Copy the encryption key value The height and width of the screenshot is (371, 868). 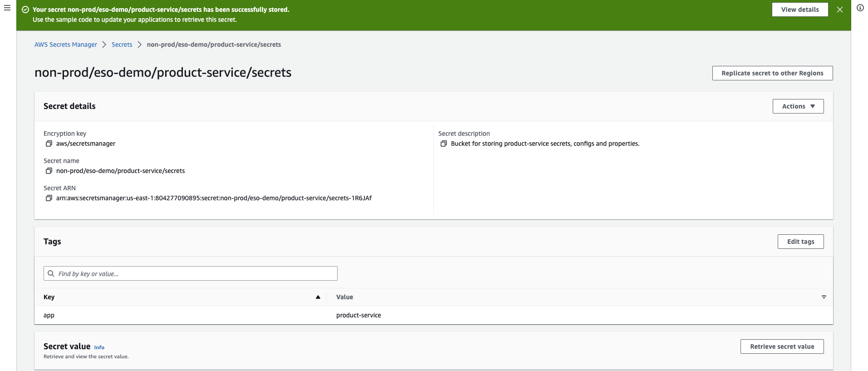click(x=49, y=143)
